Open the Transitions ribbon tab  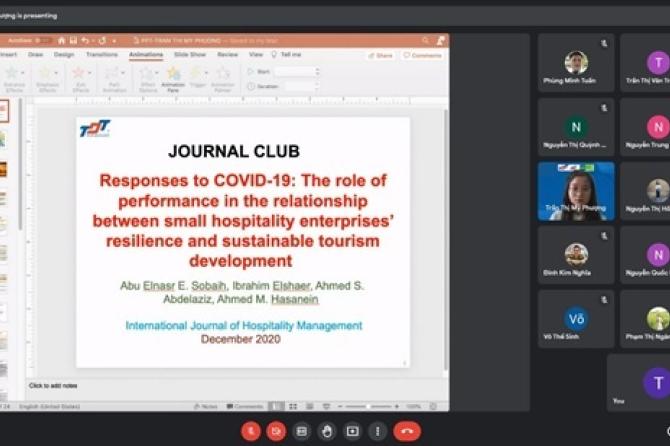102,55
